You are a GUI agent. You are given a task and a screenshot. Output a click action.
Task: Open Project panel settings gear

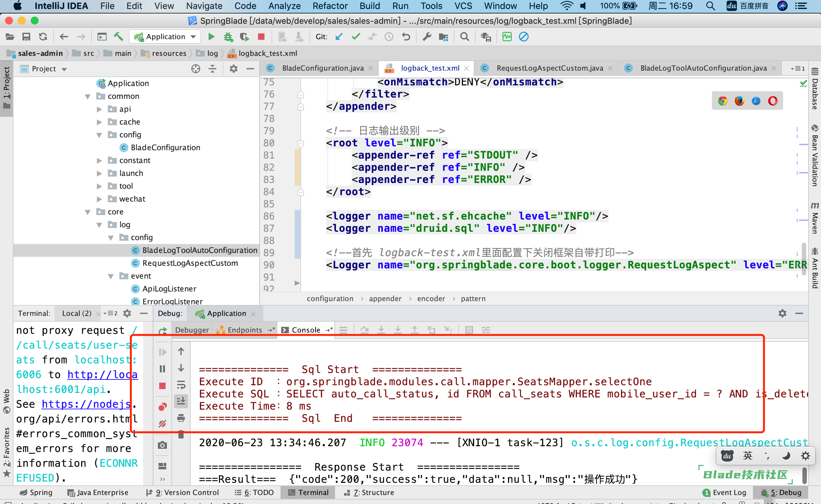click(x=234, y=69)
